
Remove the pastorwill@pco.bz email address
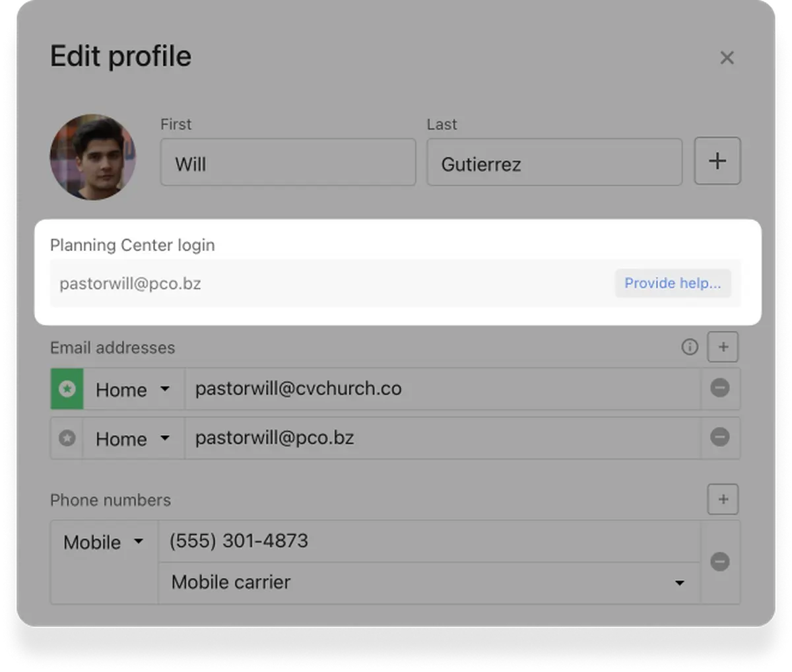(720, 437)
